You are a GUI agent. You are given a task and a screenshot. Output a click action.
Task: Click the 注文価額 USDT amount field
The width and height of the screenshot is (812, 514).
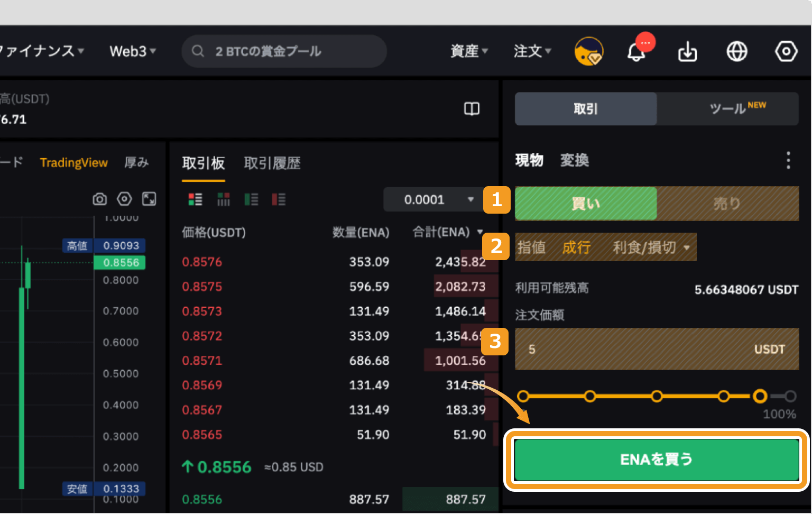tap(657, 349)
